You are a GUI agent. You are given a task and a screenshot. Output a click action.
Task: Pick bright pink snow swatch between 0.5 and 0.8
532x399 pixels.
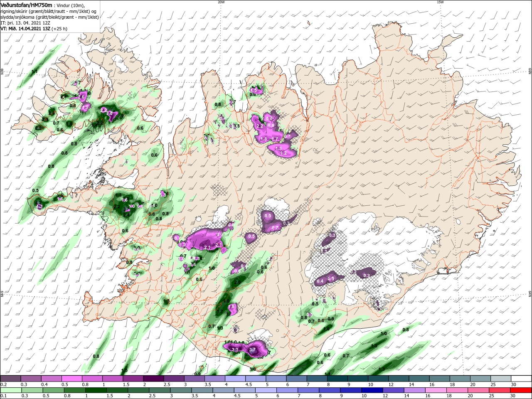tap(71, 379)
